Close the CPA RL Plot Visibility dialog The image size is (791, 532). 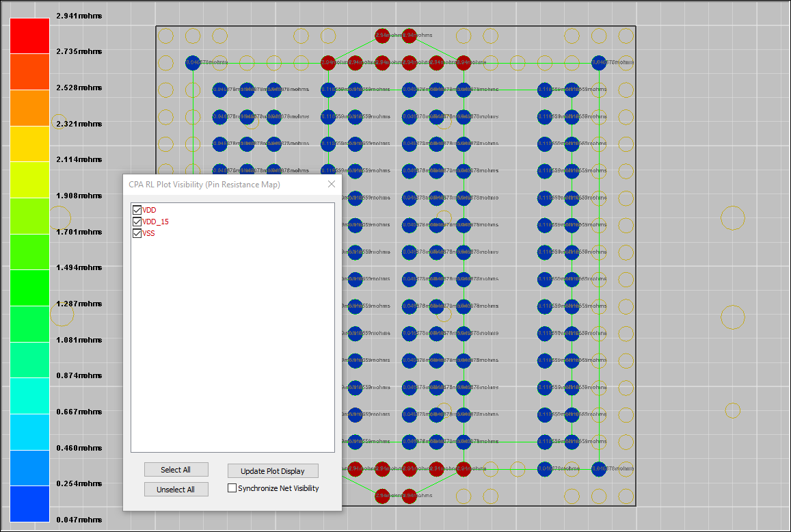(332, 184)
